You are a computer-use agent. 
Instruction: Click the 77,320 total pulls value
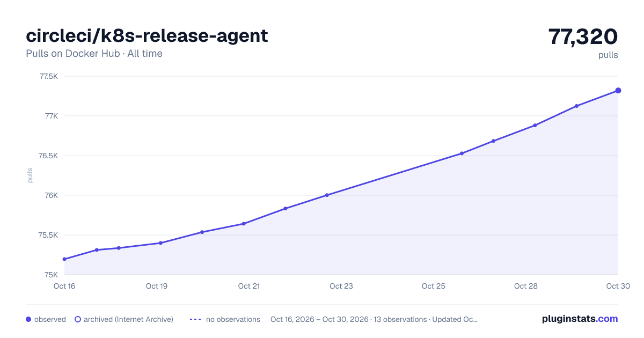click(x=583, y=36)
